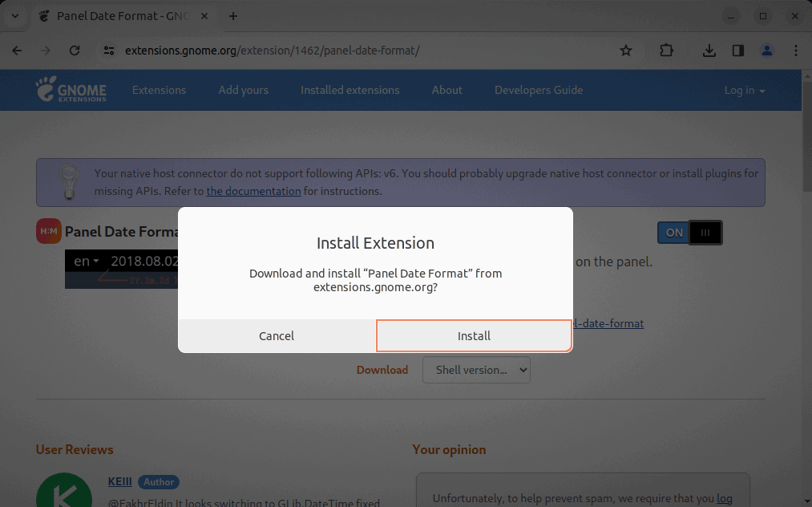Bookmark this page with star icon

point(625,51)
